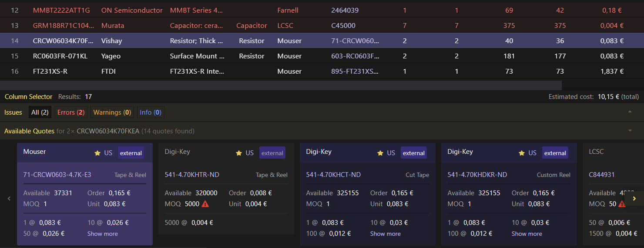Viewport: 644px width, 248px height.
Task: Click the 0,18 € price in row 12
Action: (612, 10)
